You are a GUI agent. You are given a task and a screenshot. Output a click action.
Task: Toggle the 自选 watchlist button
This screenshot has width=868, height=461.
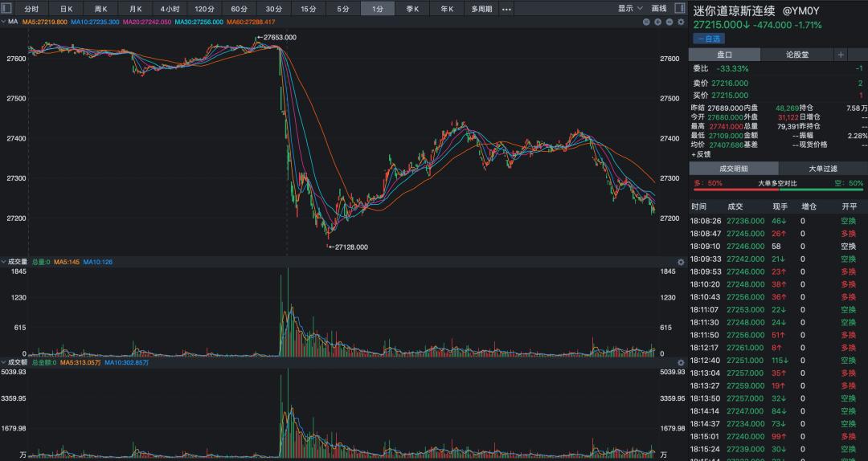pyautogui.click(x=708, y=38)
